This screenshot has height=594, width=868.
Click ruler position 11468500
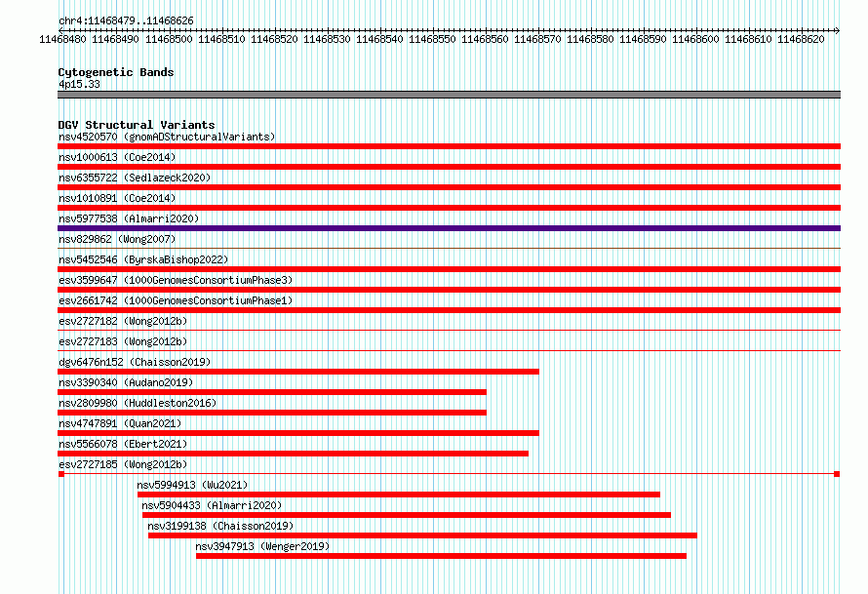click(169, 39)
